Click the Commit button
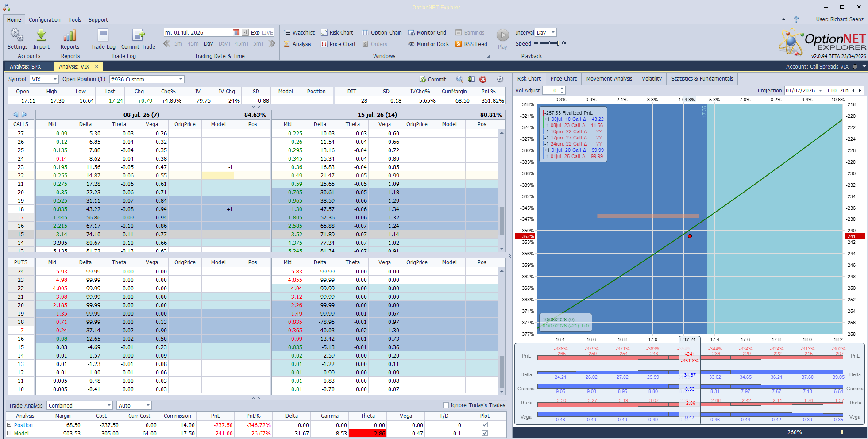This screenshot has width=868, height=439. point(433,79)
